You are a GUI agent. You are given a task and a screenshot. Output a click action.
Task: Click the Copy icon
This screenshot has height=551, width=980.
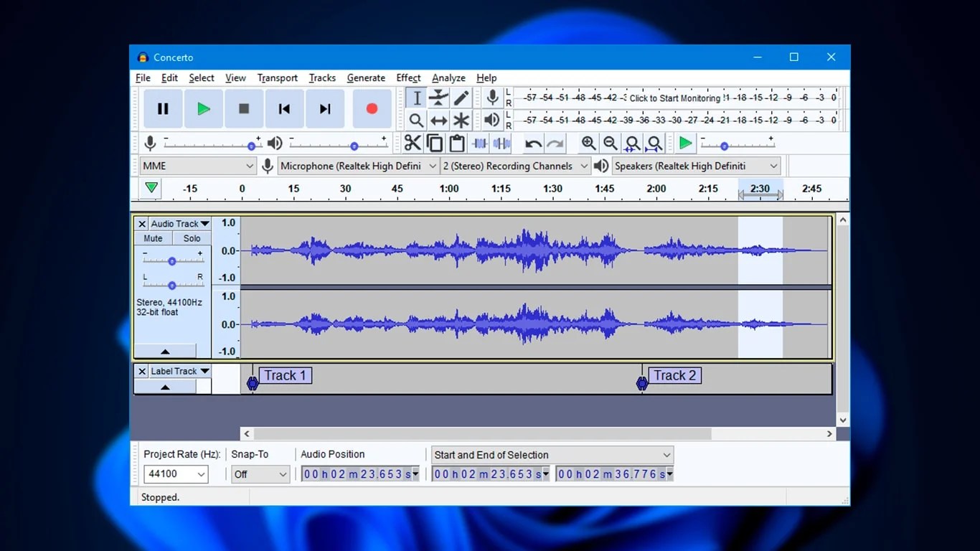tap(435, 143)
